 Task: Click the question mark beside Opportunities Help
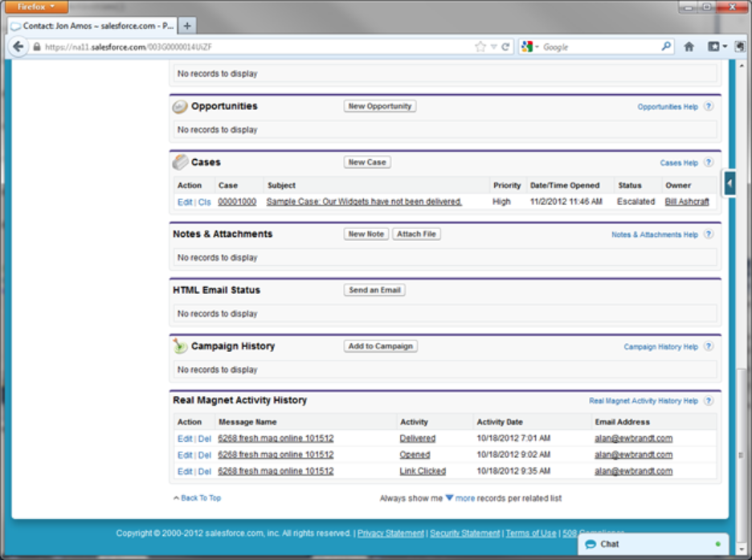pos(709,106)
